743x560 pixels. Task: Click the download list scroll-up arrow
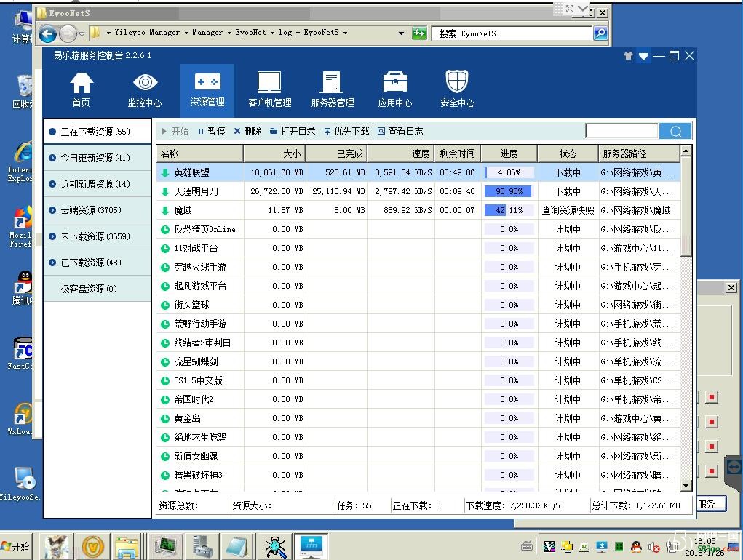click(x=686, y=151)
